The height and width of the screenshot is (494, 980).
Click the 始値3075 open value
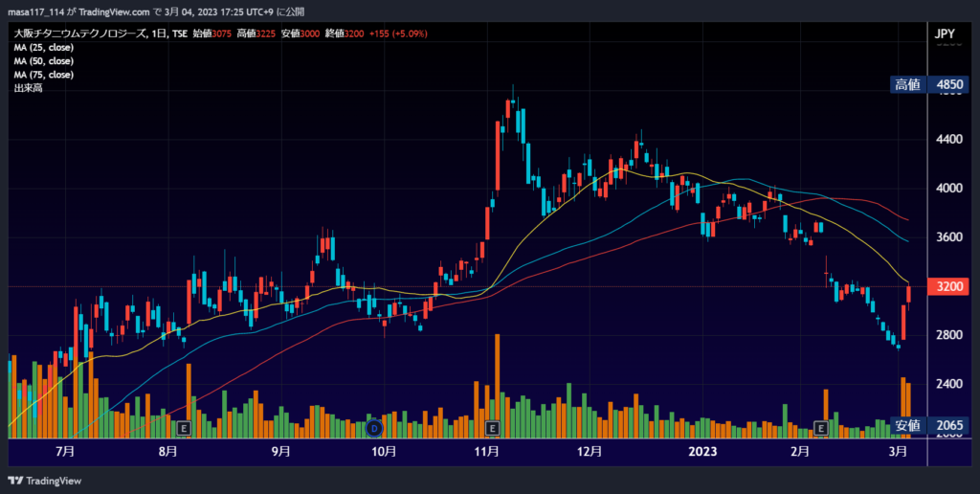pos(212,34)
